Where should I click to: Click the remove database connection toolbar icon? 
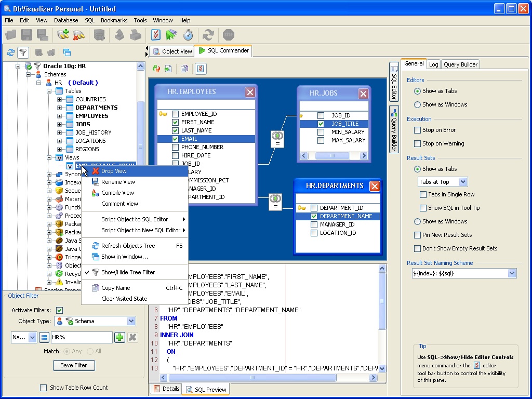[79, 35]
